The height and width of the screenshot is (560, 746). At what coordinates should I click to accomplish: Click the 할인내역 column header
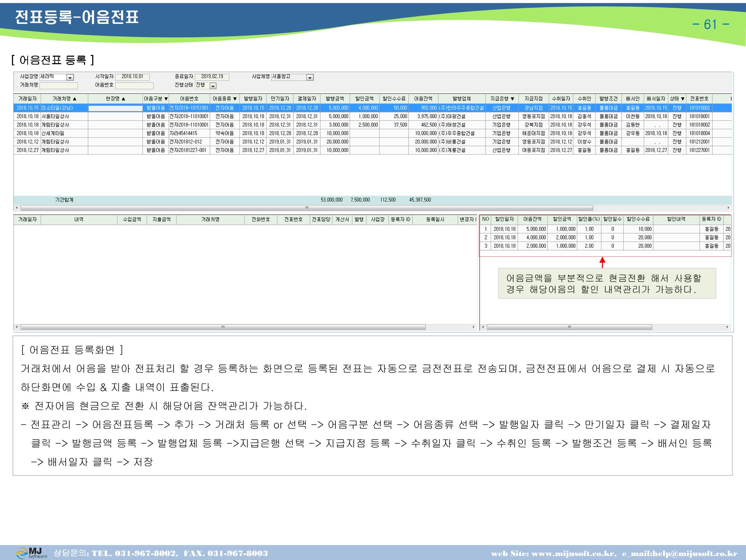click(x=676, y=220)
